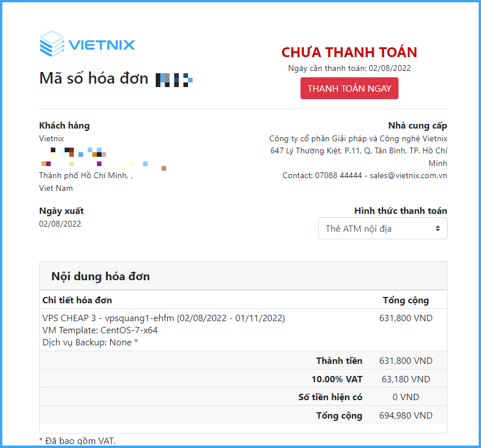Image resolution: width=481 pixels, height=448 pixels.
Task: Click the Mã số hóa đơn heading
Action: point(93,78)
